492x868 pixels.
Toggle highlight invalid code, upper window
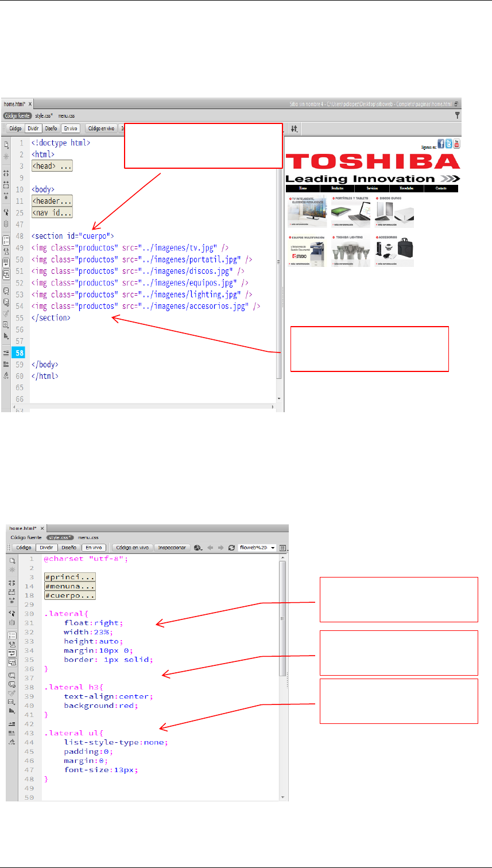tap(6, 251)
